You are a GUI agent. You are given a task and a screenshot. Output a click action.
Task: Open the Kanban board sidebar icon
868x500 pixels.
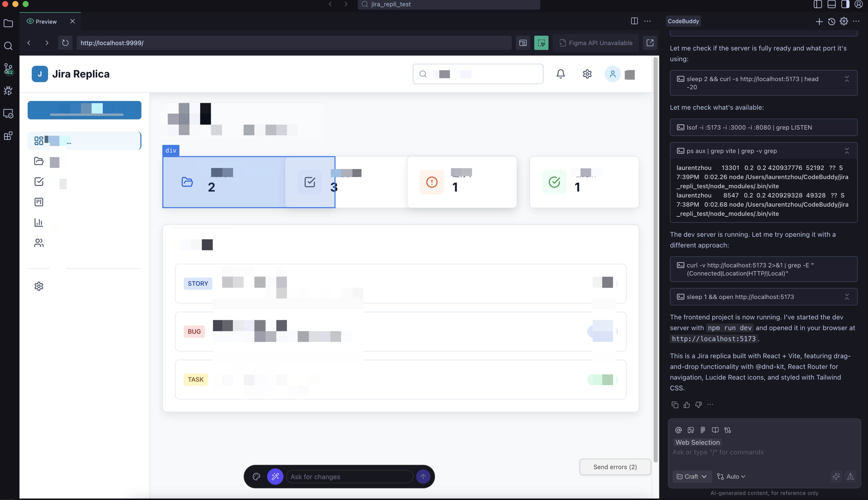[x=39, y=202]
